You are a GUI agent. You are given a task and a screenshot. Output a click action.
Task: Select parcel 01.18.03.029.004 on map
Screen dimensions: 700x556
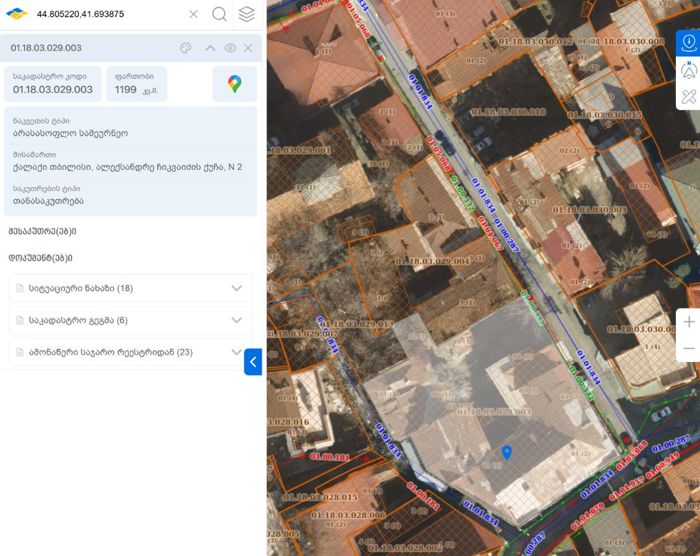coord(432,260)
